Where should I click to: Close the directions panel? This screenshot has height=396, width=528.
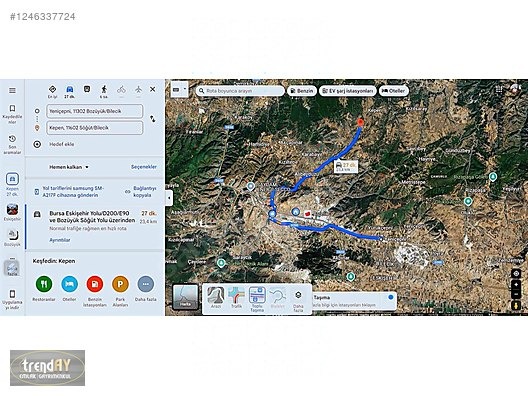[153, 89]
